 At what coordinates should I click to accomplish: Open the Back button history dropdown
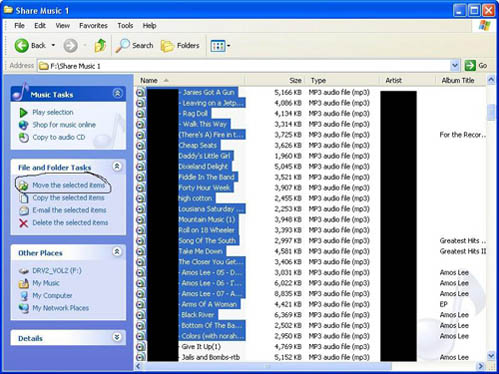pos(53,45)
